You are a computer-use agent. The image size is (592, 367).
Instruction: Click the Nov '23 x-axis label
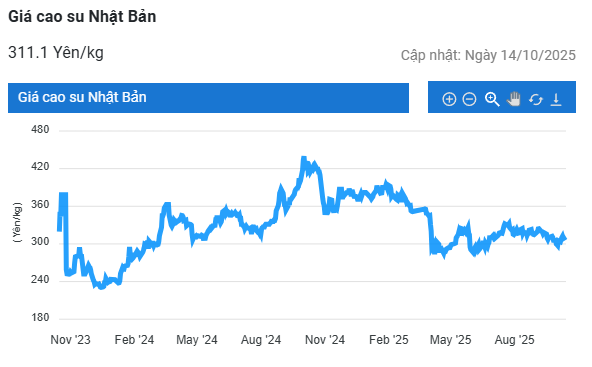(71, 340)
